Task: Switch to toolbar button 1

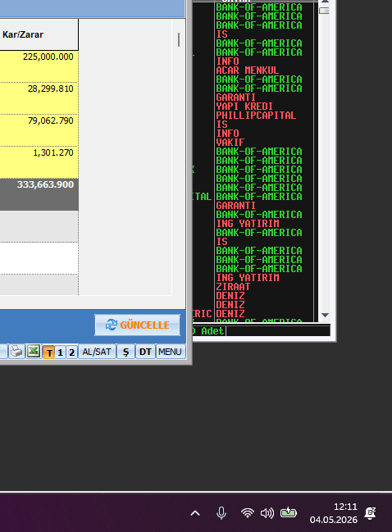Action: point(60,352)
